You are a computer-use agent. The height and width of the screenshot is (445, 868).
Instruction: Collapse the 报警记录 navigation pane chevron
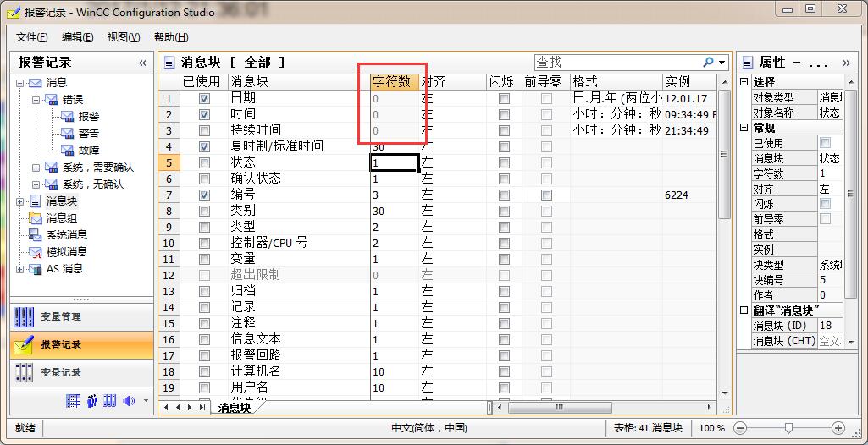(142, 63)
